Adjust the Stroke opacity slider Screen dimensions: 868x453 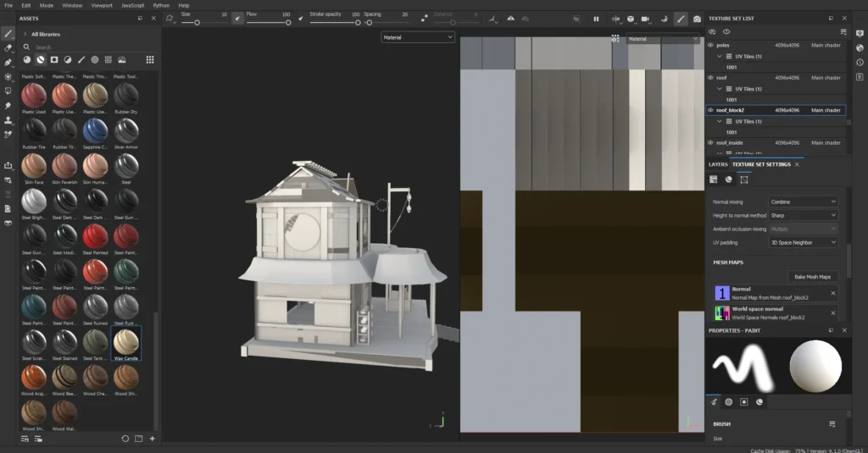(x=336, y=23)
